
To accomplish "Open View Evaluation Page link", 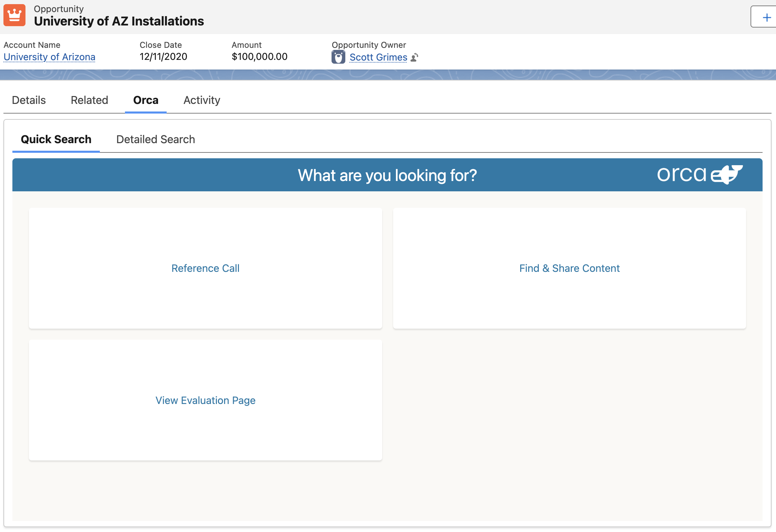I will pyautogui.click(x=205, y=400).
